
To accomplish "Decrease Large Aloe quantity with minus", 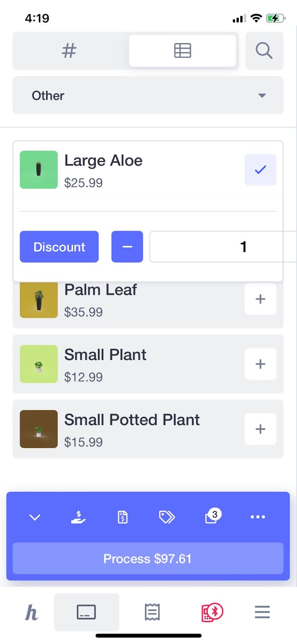I will (x=127, y=247).
